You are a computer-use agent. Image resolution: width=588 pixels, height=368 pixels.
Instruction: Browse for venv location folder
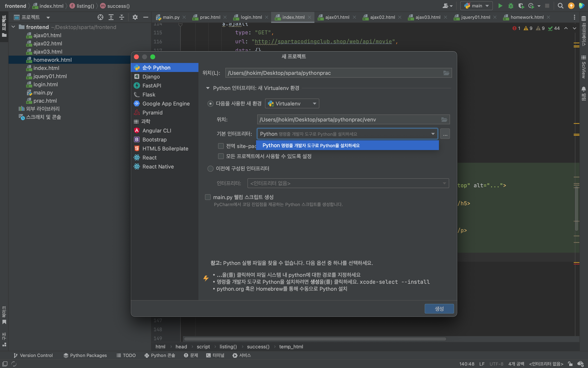(444, 120)
